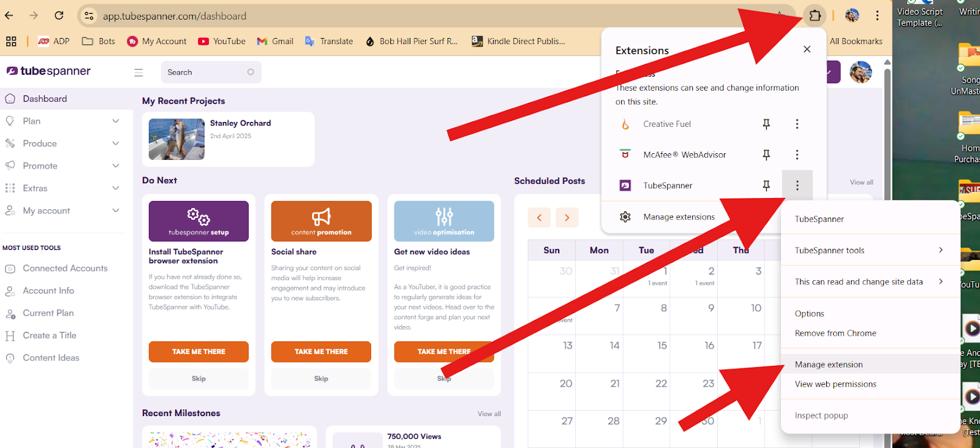Open the YouTube bookmark
The image size is (980, 448).
coord(222,41)
